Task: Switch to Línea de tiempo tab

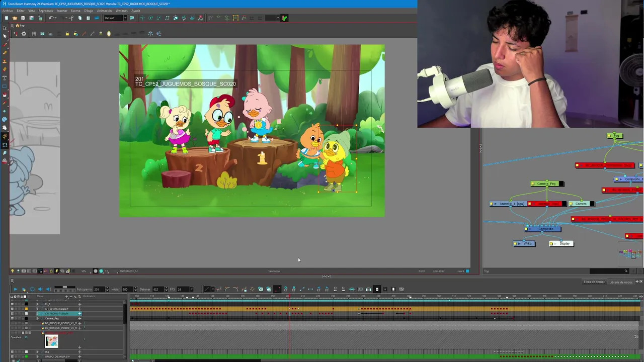Action: (x=594, y=282)
